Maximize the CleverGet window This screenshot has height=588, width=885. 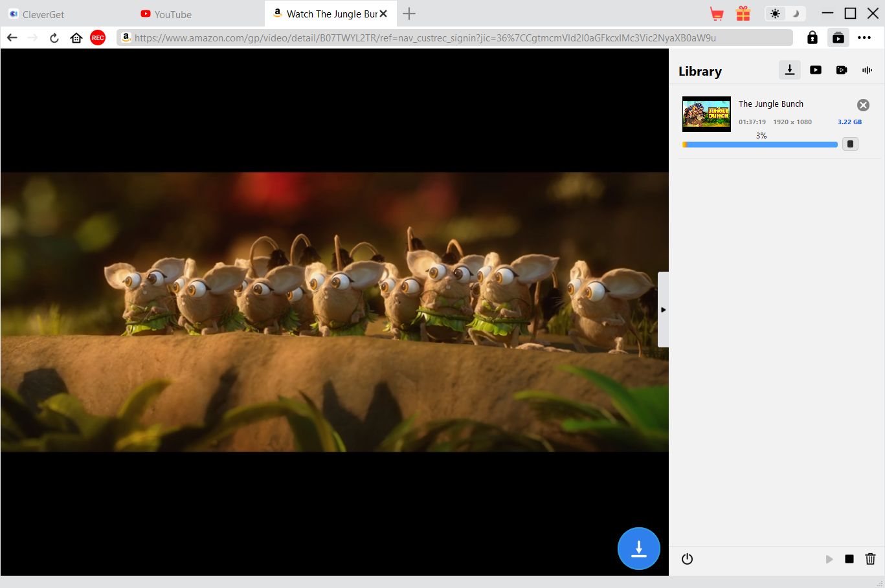(x=851, y=14)
